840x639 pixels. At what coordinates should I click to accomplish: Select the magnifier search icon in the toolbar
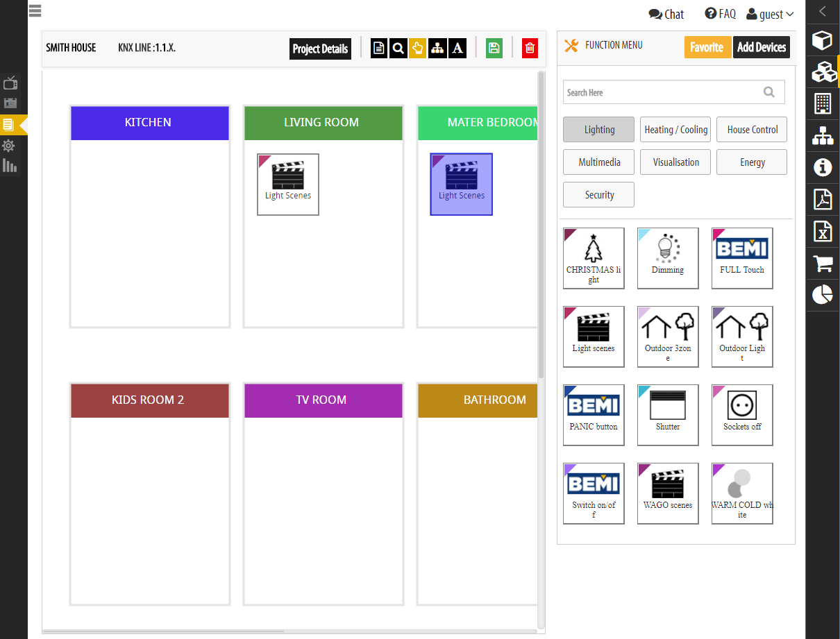coord(398,49)
